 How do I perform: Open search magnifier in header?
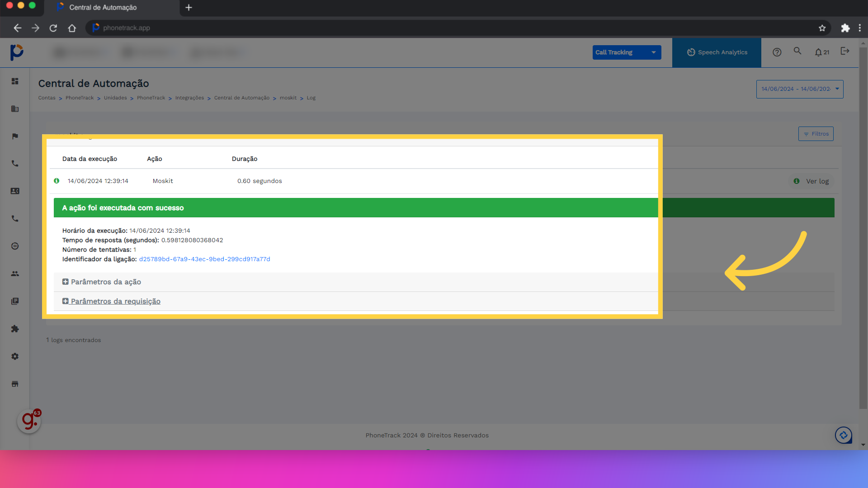pos(797,51)
